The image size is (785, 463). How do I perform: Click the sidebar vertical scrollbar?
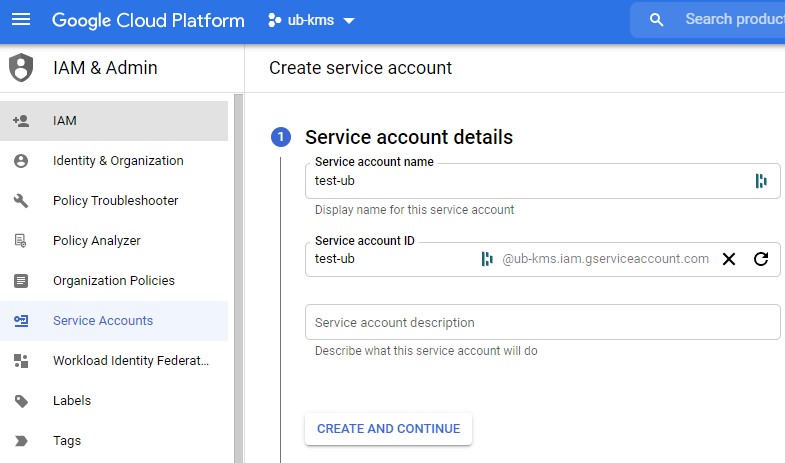pyautogui.click(x=238, y=278)
